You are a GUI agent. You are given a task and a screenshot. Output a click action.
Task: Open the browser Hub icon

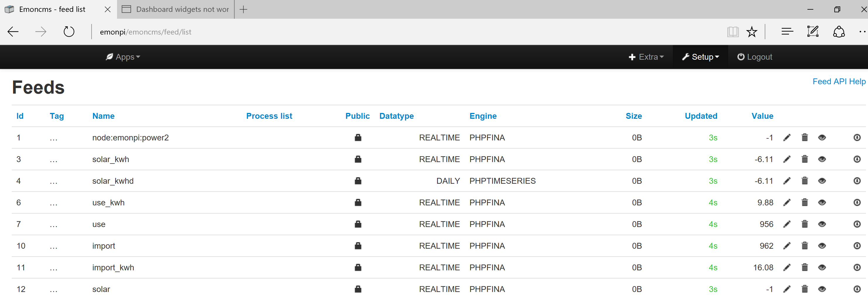point(787,32)
